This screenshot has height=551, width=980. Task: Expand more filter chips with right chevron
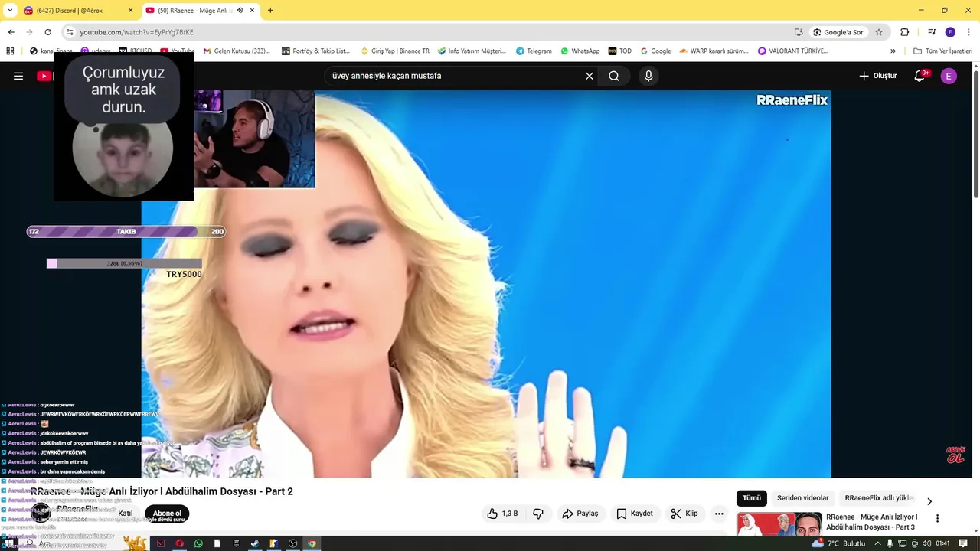pos(929,501)
